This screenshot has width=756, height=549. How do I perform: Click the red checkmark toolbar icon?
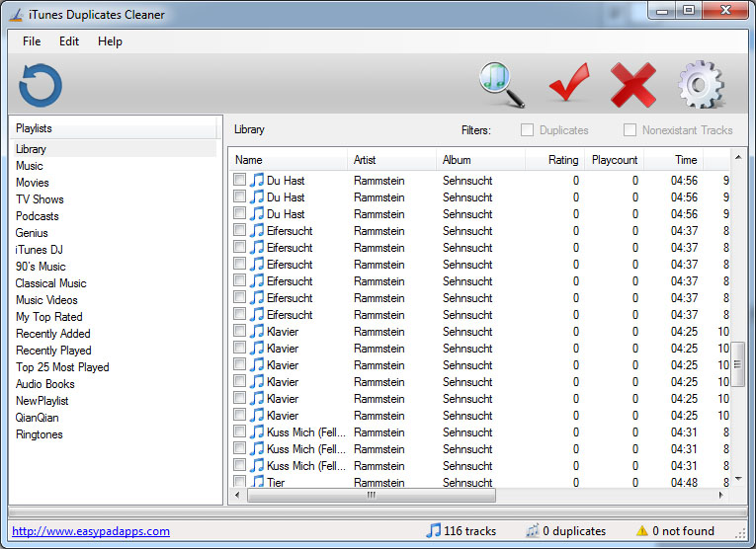point(569,82)
